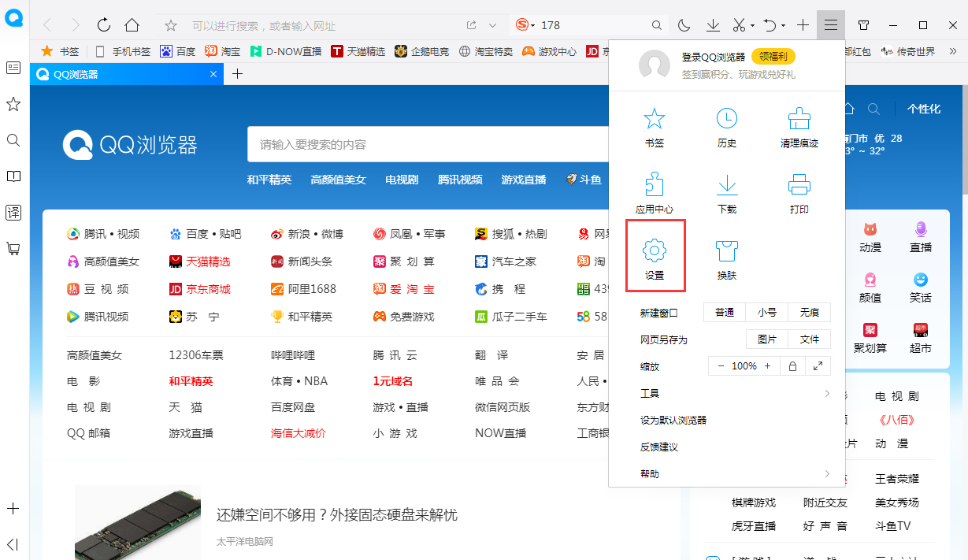
Task: Open 书签 bookmarks from the menu
Action: tap(655, 128)
